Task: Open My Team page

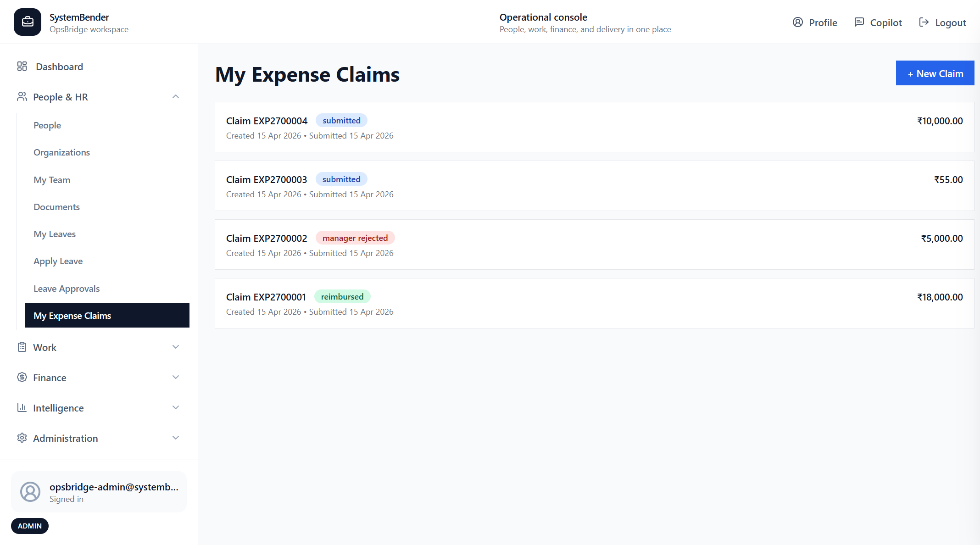Action: pos(107,180)
